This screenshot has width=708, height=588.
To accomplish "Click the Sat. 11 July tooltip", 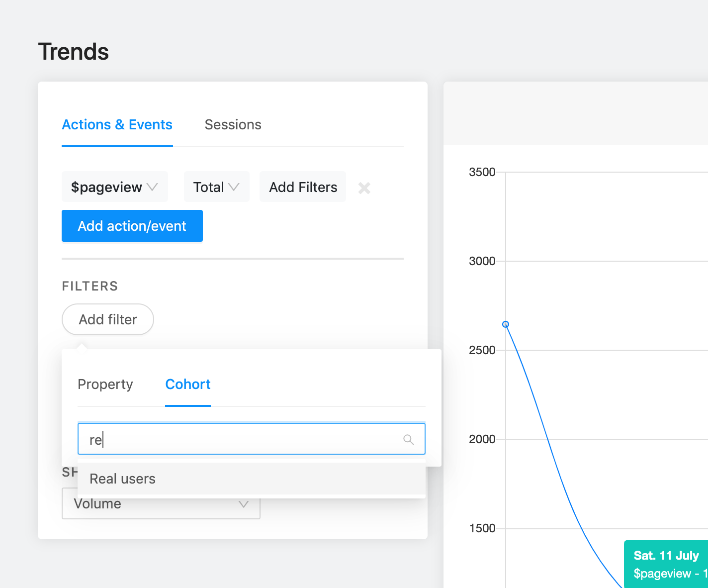I will pos(666,564).
